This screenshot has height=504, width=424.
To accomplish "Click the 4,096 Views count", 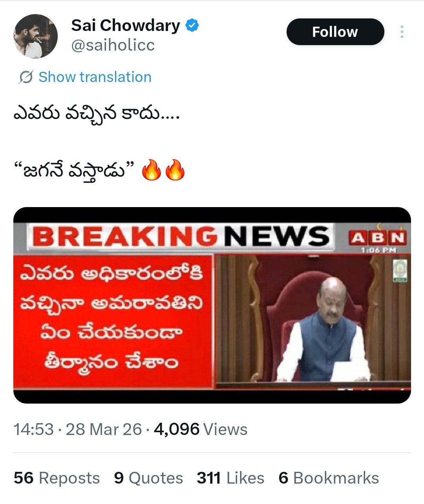I will pos(201,429).
